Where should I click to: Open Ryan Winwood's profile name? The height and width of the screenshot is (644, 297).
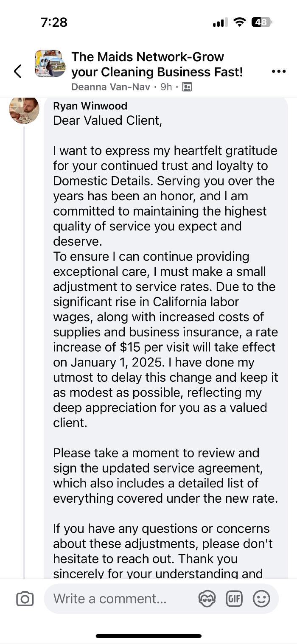[x=90, y=106]
